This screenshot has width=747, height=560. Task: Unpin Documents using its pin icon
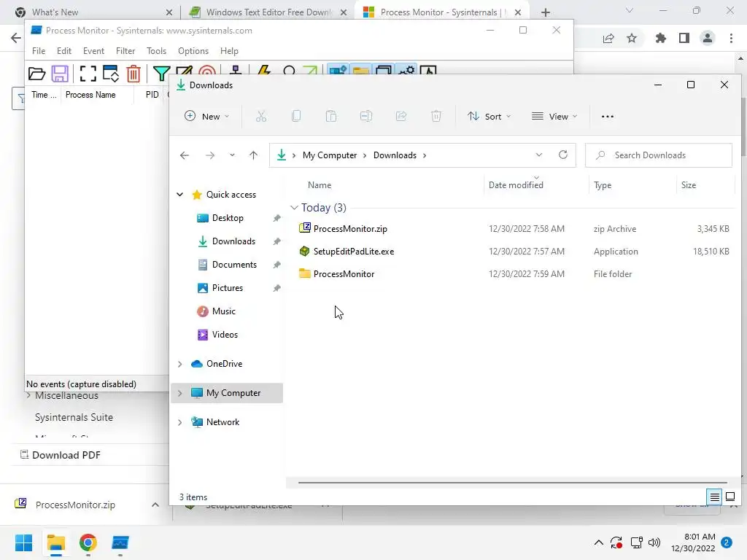(276, 265)
